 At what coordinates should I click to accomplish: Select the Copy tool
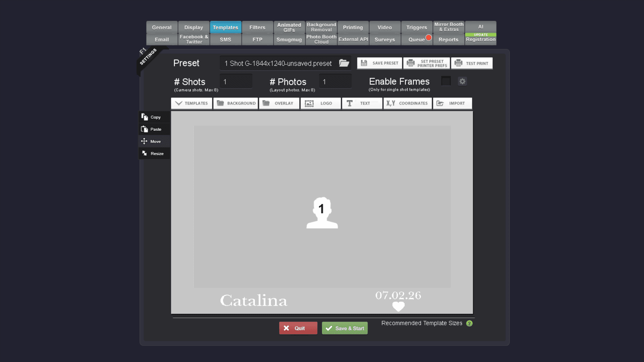(x=154, y=117)
